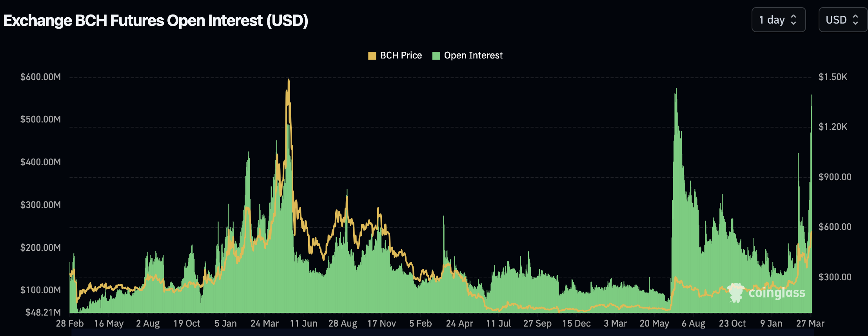The width and height of the screenshot is (868, 336).
Task: Click the $600.00M left axis label
Action: tap(41, 77)
